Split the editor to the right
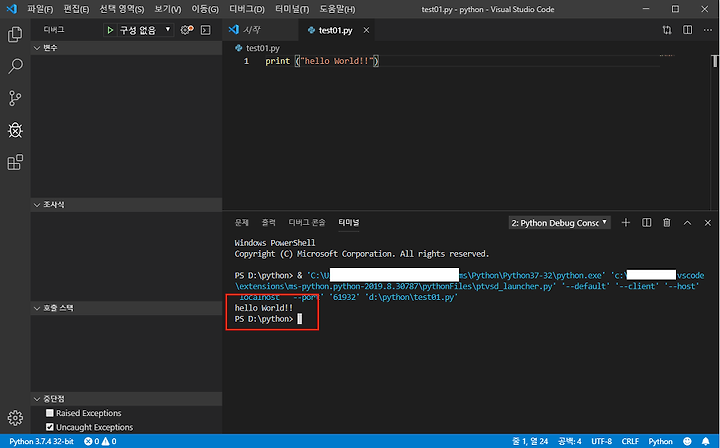 [x=687, y=30]
